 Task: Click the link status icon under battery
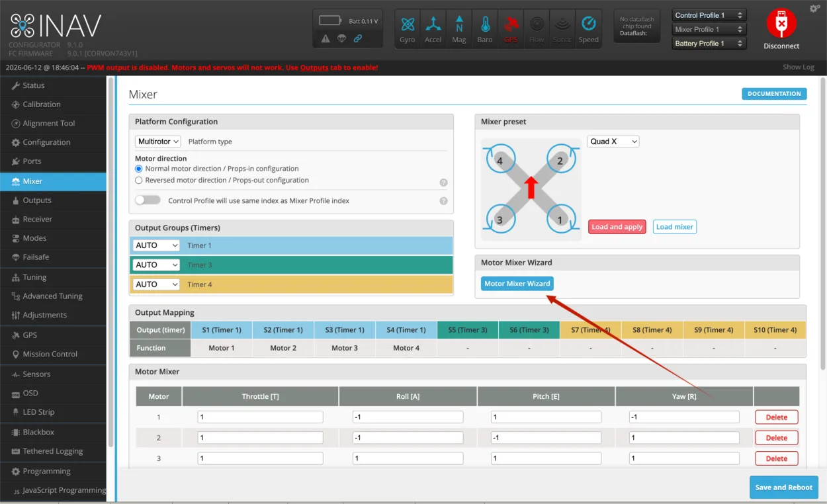[358, 38]
